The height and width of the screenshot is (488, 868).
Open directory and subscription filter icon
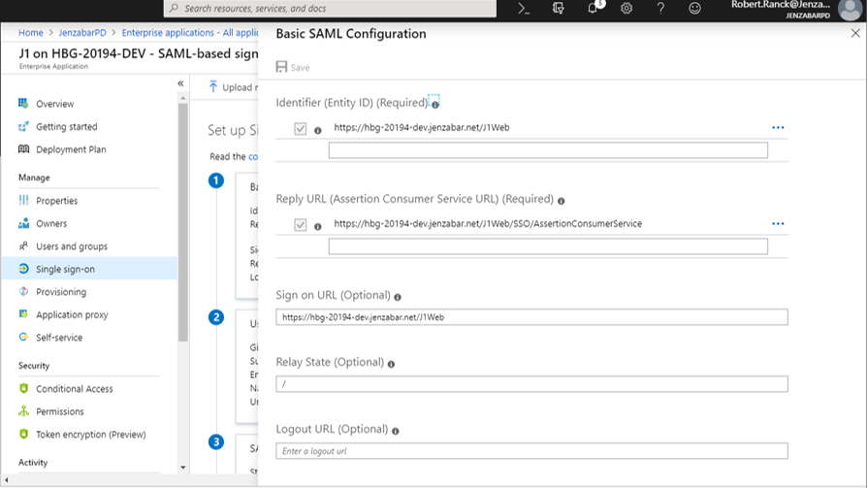[559, 9]
